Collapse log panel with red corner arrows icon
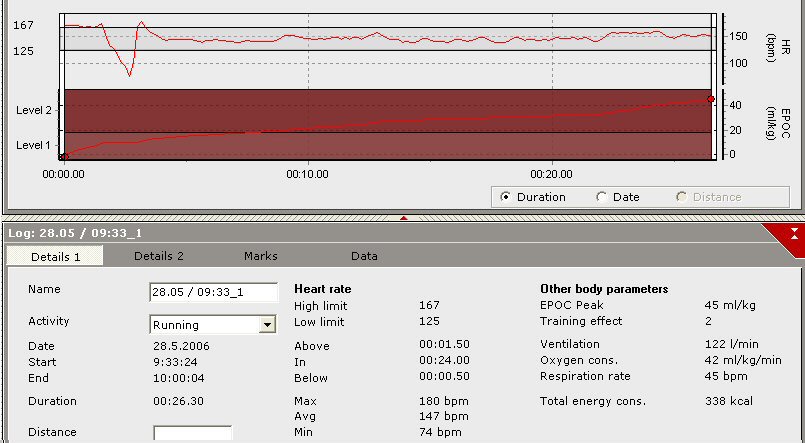805x443 pixels. (x=793, y=233)
